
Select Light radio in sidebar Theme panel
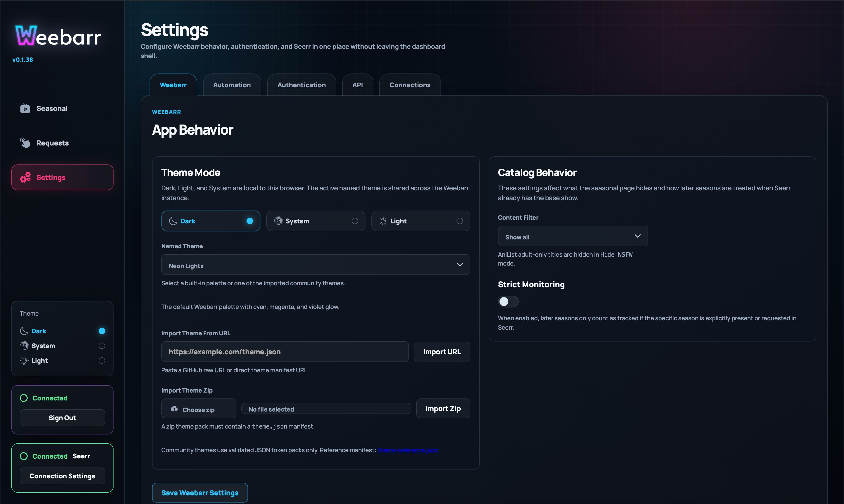click(x=102, y=361)
